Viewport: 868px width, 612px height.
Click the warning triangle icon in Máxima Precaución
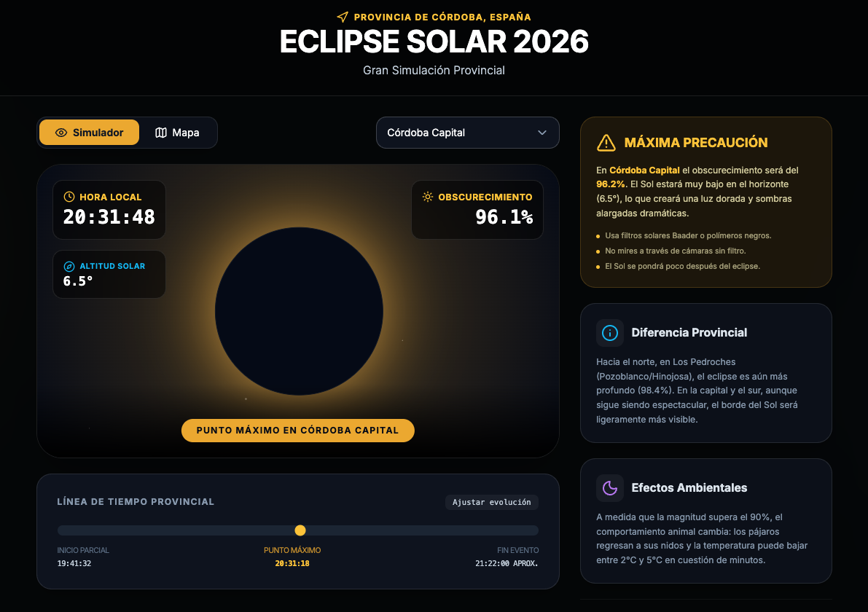pyautogui.click(x=606, y=143)
